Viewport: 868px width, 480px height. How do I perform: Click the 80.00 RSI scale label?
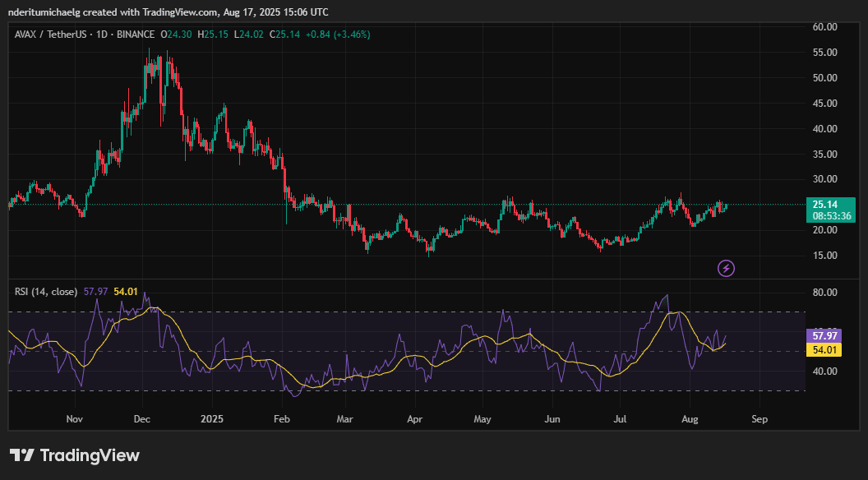[824, 293]
